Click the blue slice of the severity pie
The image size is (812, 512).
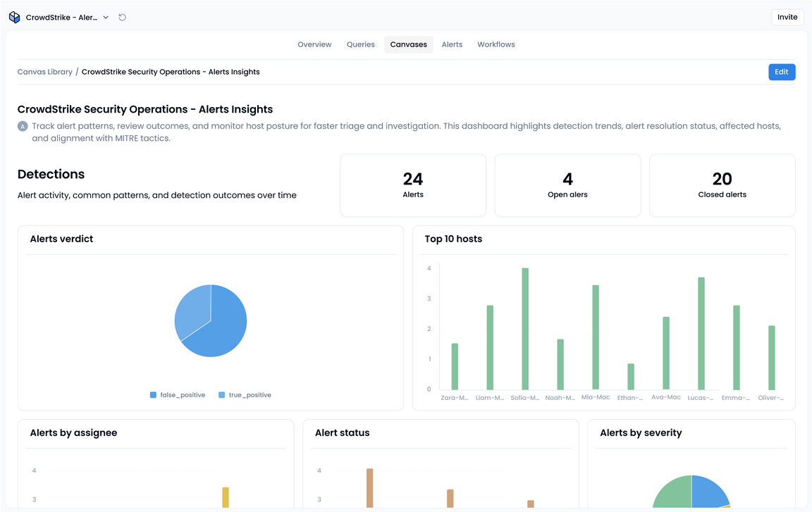click(x=708, y=492)
